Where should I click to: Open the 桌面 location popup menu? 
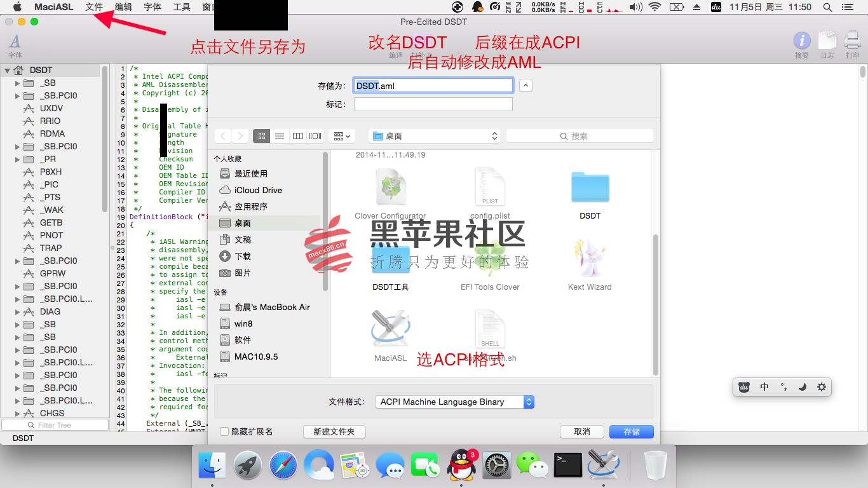pyautogui.click(x=434, y=136)
